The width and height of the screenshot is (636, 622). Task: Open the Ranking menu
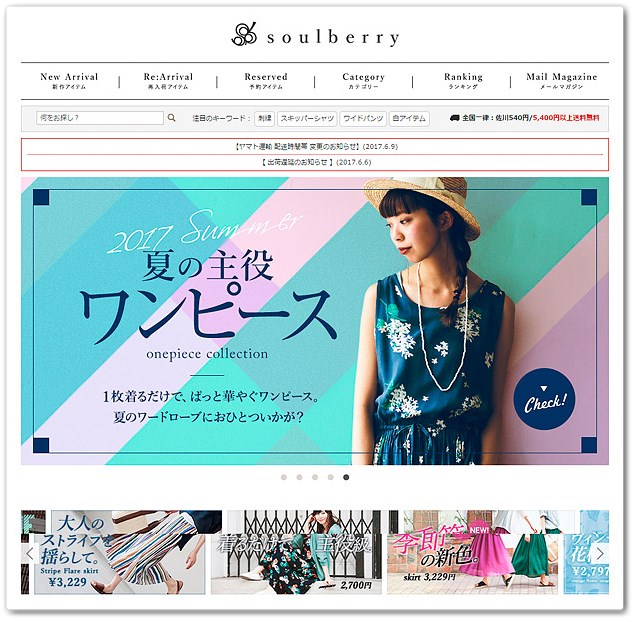463,81
